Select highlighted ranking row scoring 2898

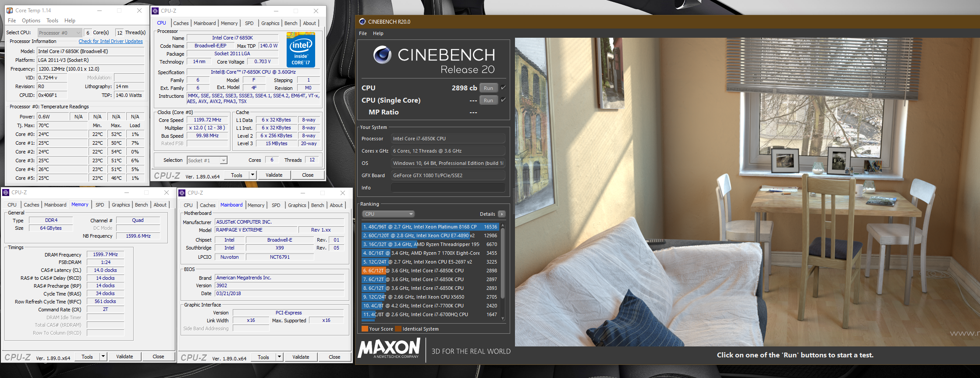tap(430, 271)
